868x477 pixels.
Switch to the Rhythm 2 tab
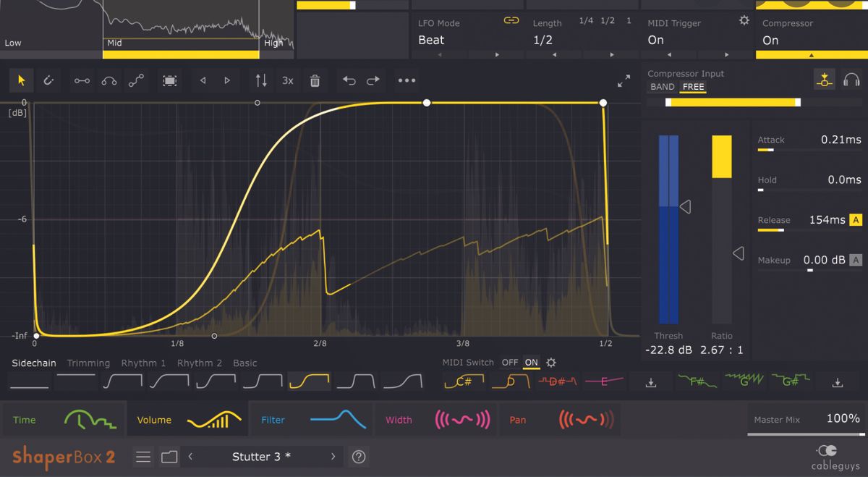click(199, 363)
